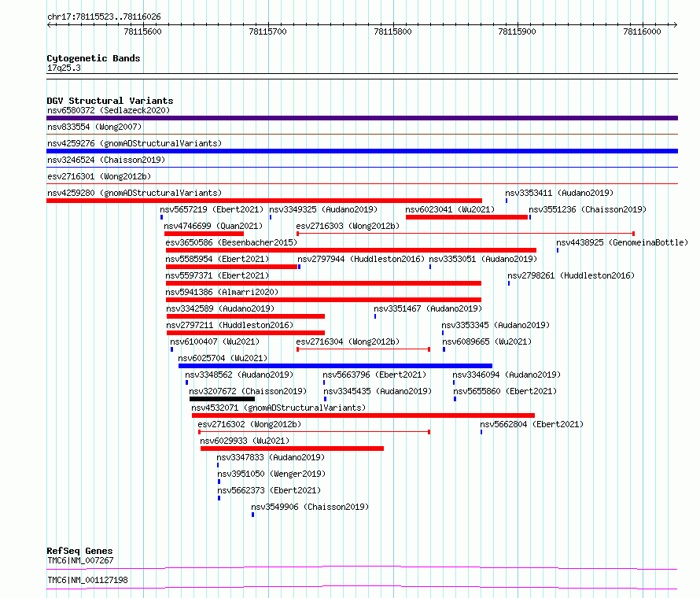Screen dimensions: 700x598
Task: Open nsv3347833 (Audano2019) label
Action: (x=271, y=457)
